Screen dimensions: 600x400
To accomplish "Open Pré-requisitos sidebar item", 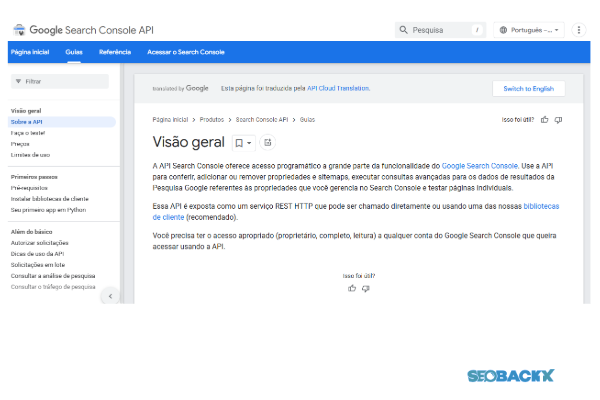I will click(x=29, y=188).
